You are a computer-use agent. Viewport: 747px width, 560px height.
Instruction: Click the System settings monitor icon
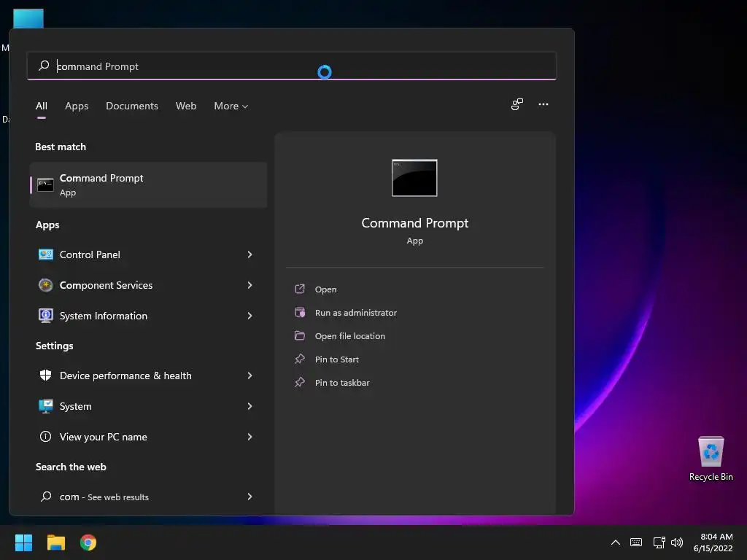tap(46, 406)
